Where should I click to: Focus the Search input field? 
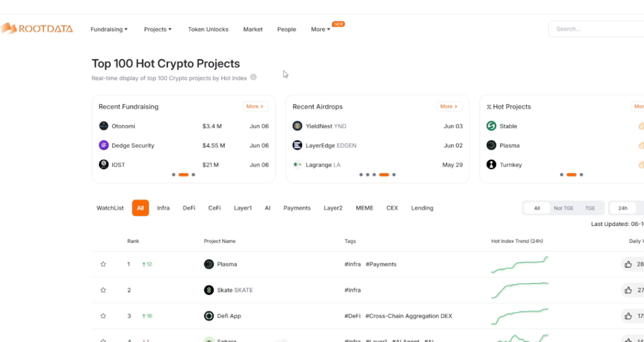(x=596, y=29)
